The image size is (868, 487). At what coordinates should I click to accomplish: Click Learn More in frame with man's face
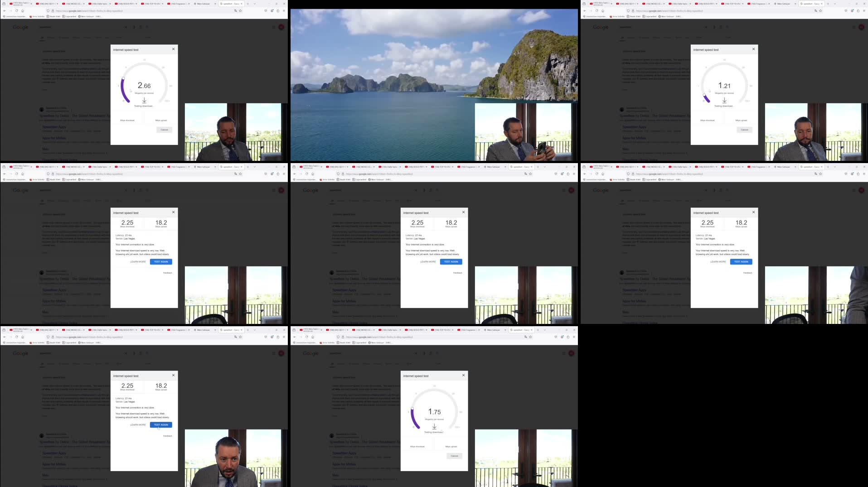[138, 424]
